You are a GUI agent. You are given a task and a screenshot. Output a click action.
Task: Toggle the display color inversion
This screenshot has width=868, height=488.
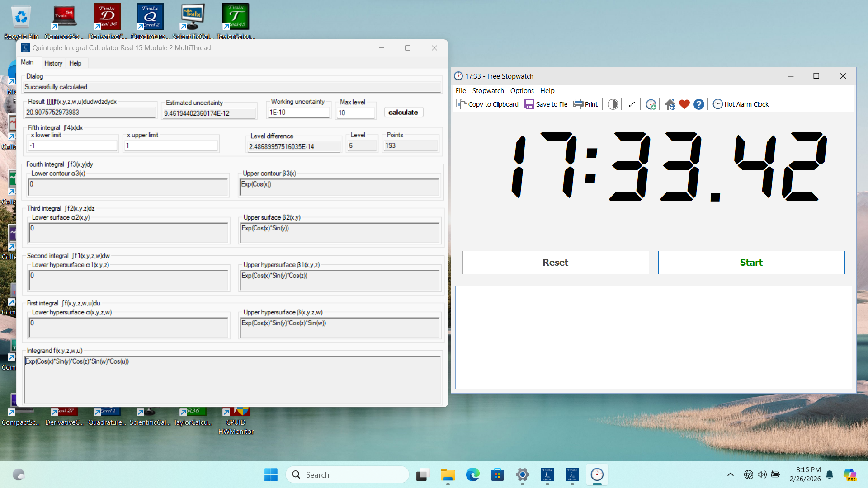[613, 104]
